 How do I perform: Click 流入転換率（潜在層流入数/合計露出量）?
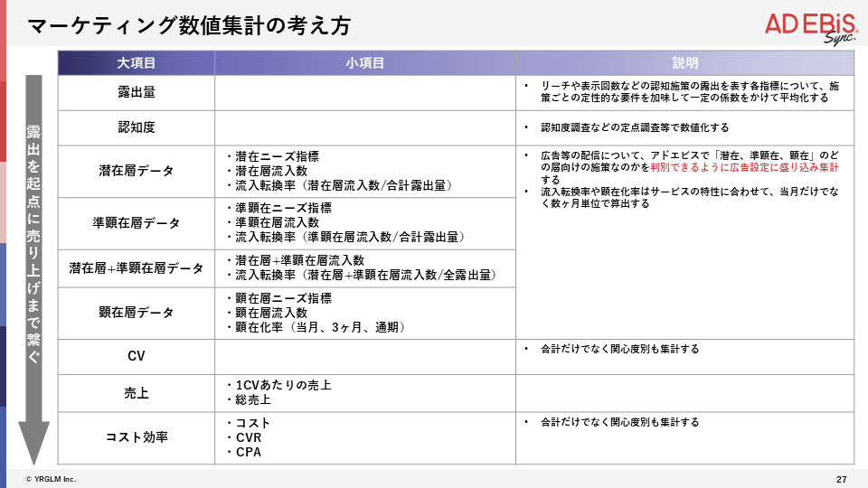point(339,185)
